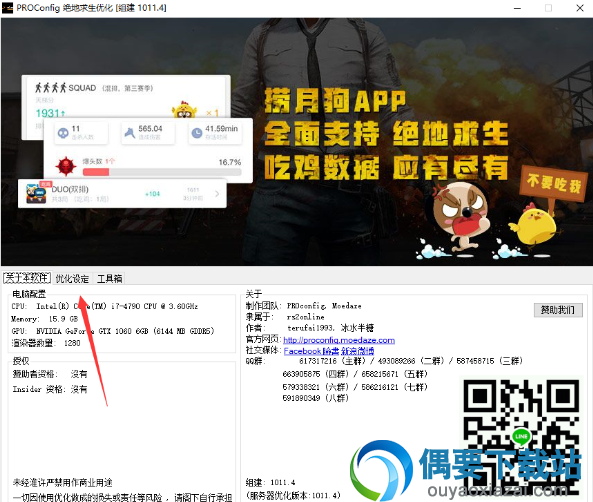Open the Facebook social media link
The width and height of the screenshot is (593, 502).
coord(302,351)
